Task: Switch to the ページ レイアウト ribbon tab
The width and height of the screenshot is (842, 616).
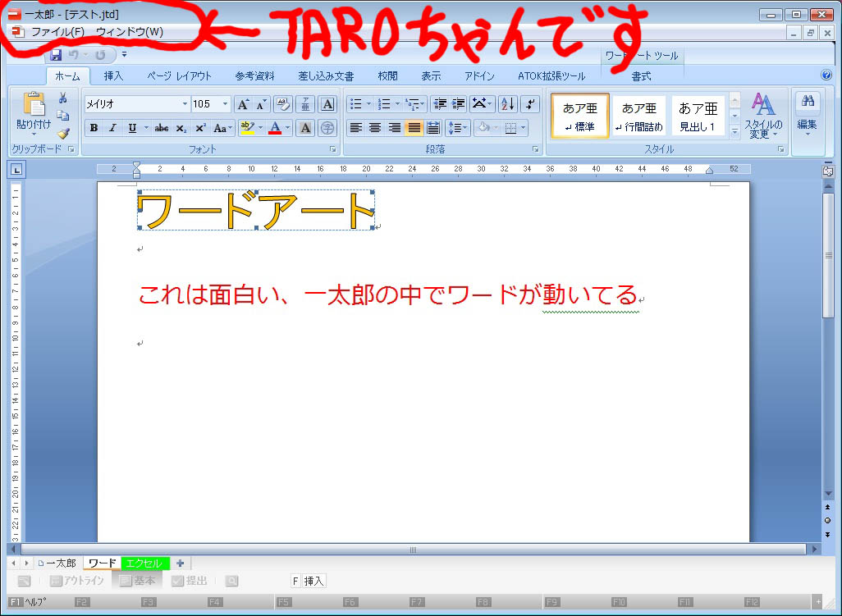Action: (x=180, y=76)
